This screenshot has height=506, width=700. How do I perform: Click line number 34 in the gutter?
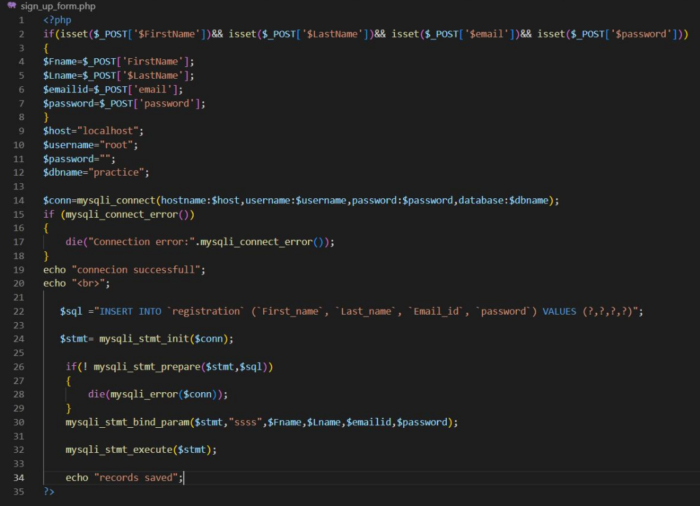click(19, 478)
